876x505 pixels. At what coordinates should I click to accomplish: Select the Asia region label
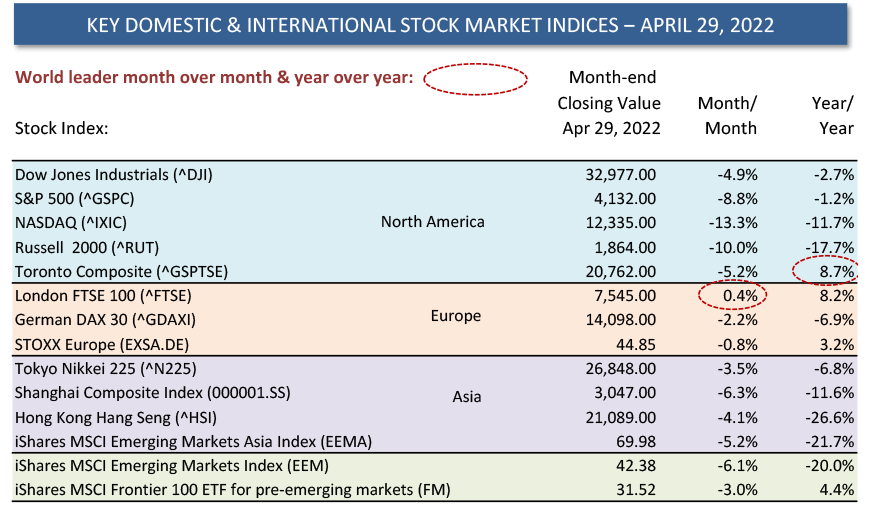(x=466, y=397)
